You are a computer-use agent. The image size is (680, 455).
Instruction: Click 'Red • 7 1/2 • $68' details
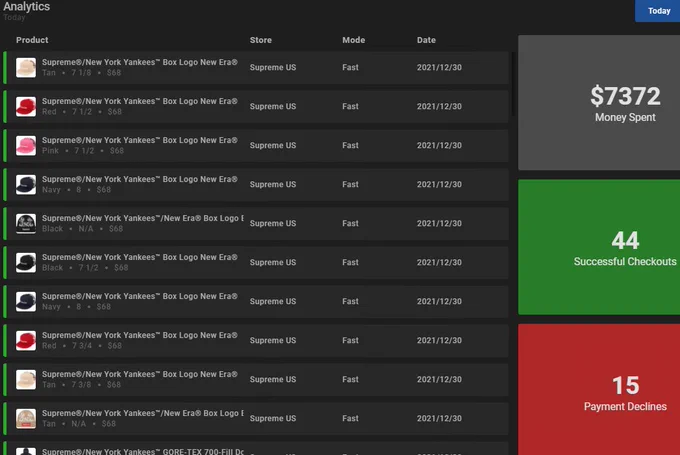pos(82,111)
